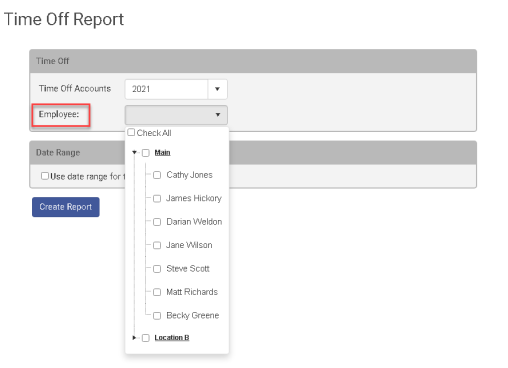Click the Date Range section header
Screen dimensions: 508x368
point(253,153)
